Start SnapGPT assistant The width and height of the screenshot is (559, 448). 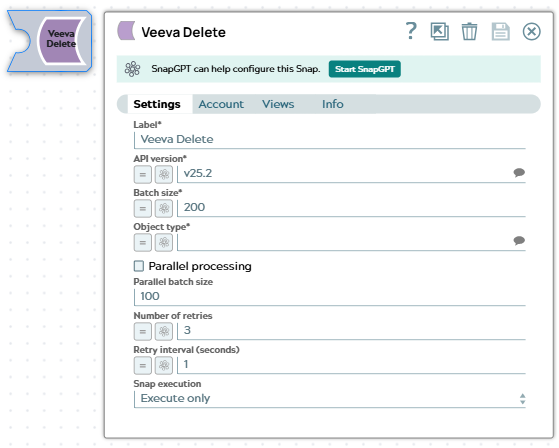(x=364, y=69)
